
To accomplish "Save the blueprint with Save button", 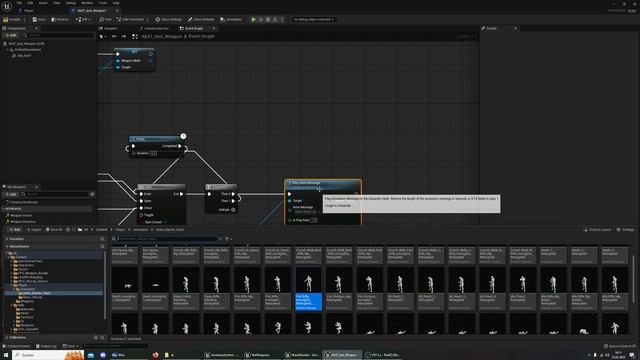I will (39, 19).
